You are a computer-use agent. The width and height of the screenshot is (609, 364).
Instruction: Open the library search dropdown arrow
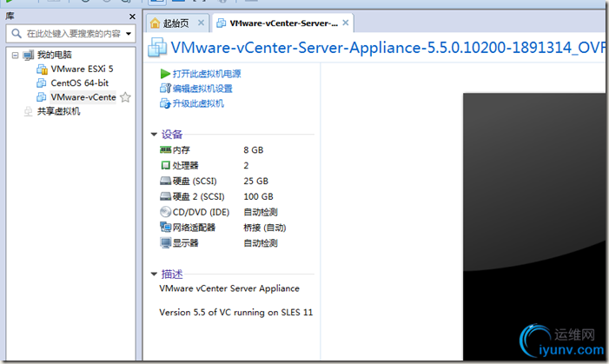click(x=129, y=34)
